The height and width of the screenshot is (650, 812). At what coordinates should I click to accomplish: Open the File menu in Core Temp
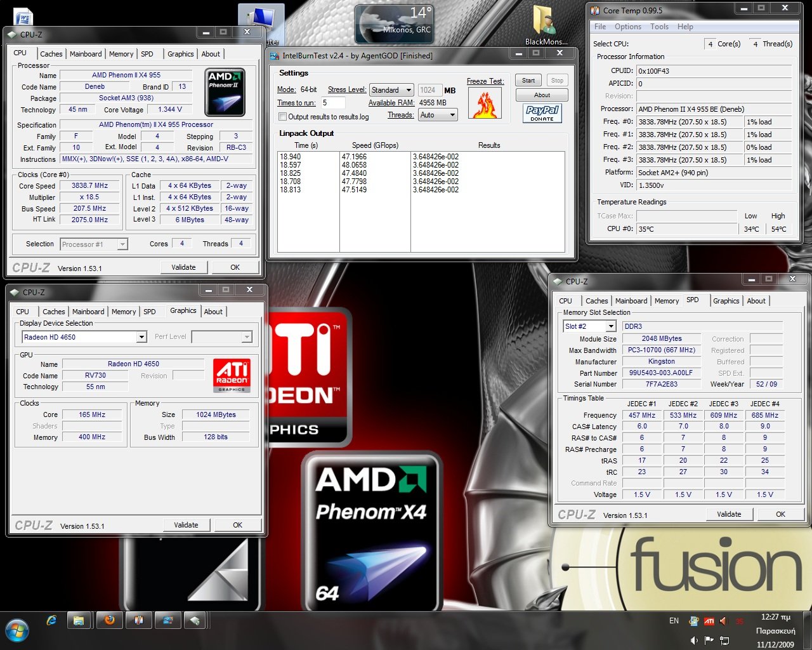point(600,27)
